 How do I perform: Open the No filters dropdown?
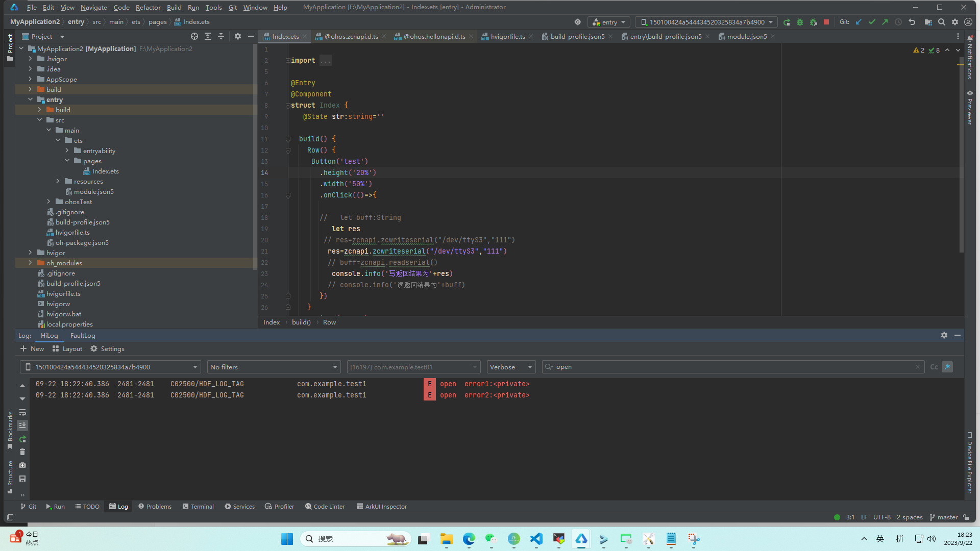pyautogui.click(x=274, y=367)
